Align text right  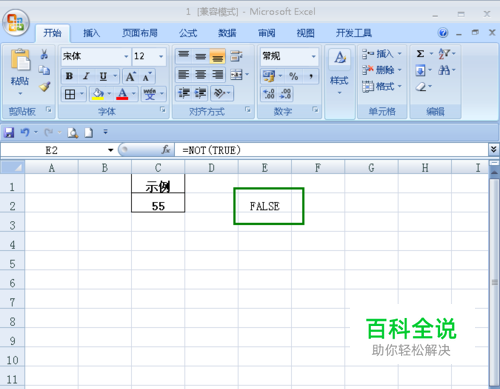coord(218,75)
